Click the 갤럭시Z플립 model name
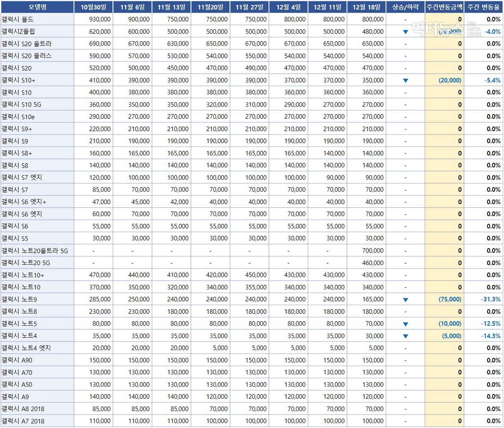The height and width of the screenshot is (428, 504). point(18,31)
